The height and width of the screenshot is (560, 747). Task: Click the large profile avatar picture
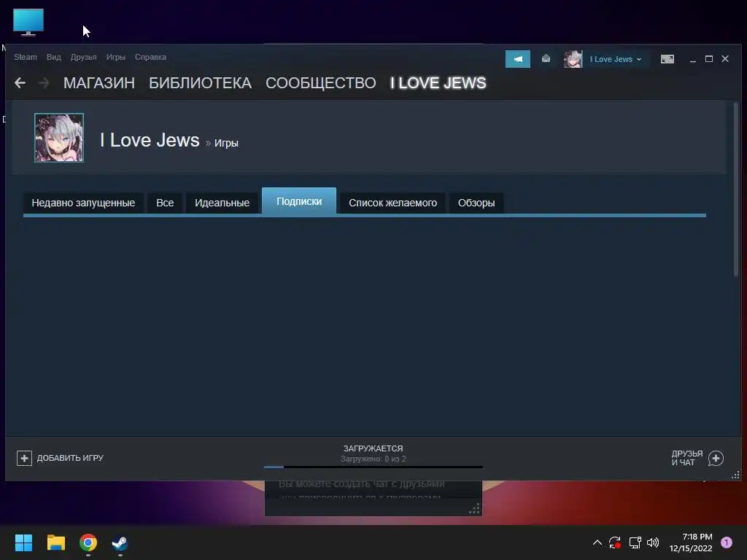point(59,138)
